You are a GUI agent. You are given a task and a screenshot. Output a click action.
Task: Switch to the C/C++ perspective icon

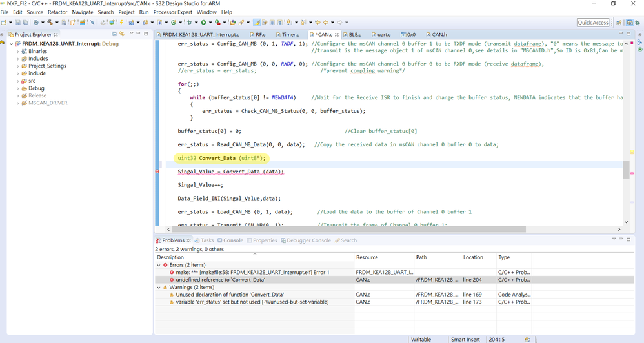coord(630,23)
